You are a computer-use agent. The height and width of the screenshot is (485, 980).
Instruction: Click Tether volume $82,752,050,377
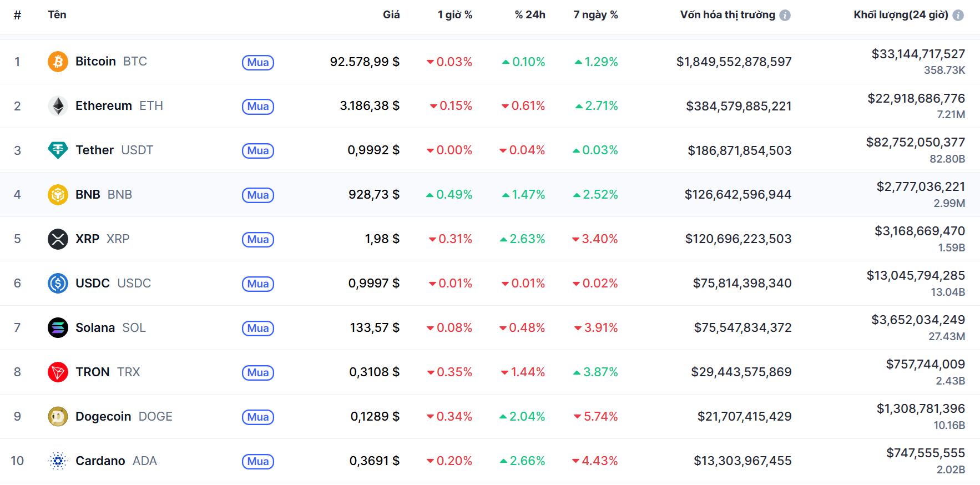tap(916, 143)
